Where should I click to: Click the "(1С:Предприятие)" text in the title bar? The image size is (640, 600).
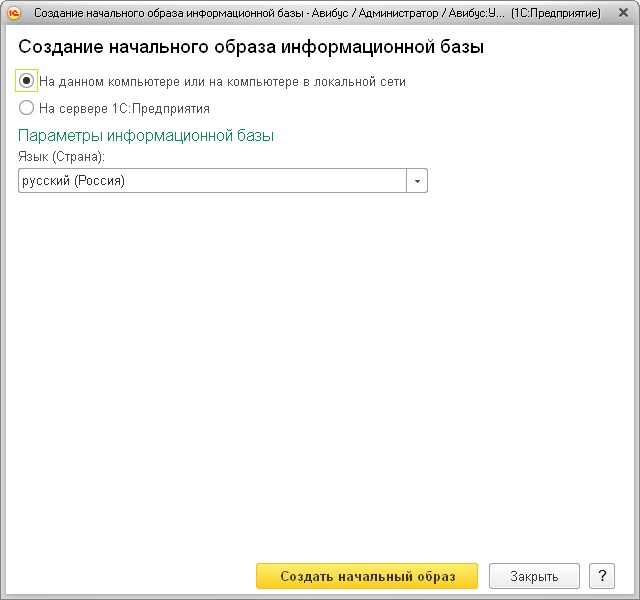pyautogui.click(x=555, y=14)
